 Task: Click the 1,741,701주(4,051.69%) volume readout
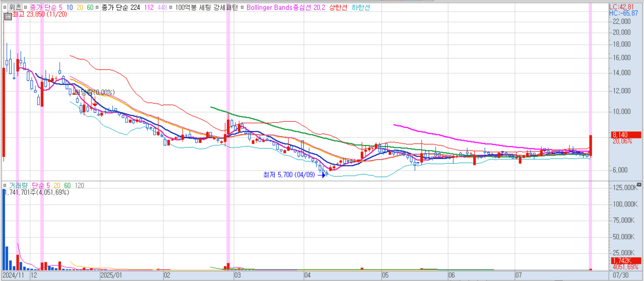37,192
